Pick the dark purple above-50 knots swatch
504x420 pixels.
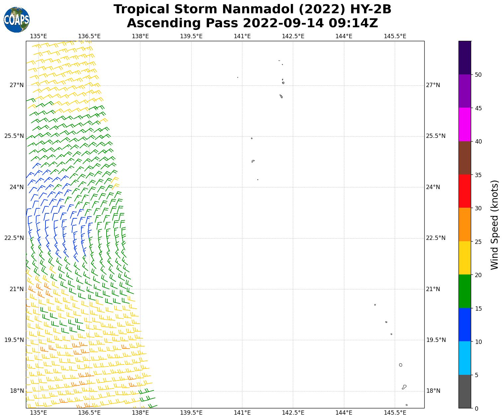pos(464,57)
